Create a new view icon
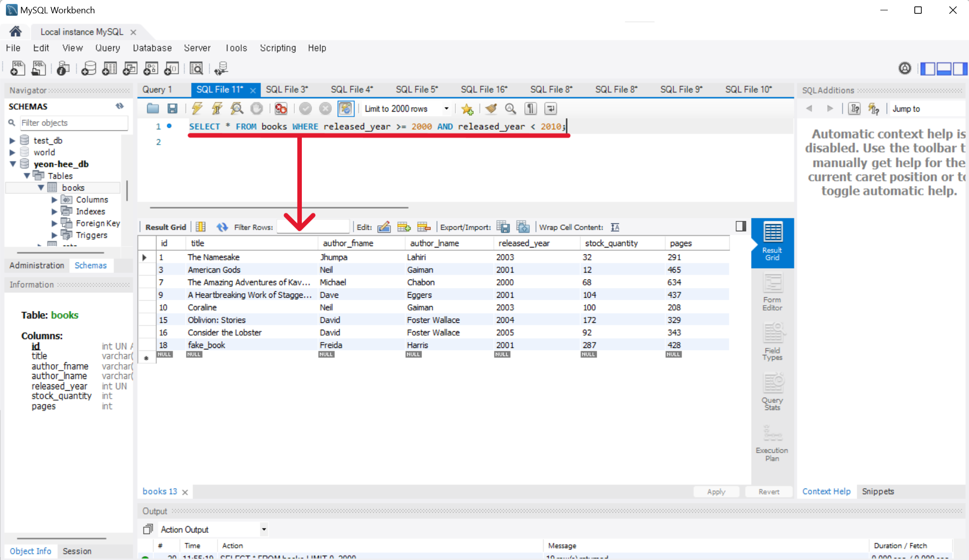This screenshot has width=969, height=560. pos(130,68)
